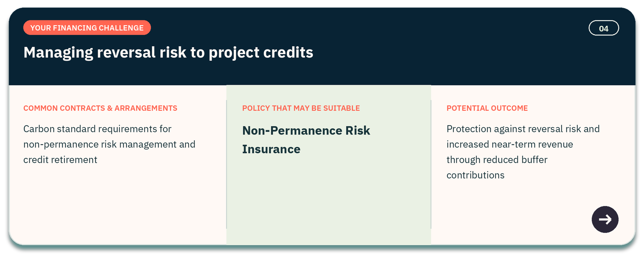Click the Protection against reversal risk and line
The height and width of the screenshot is (258, 644).
tap(523, 129)
